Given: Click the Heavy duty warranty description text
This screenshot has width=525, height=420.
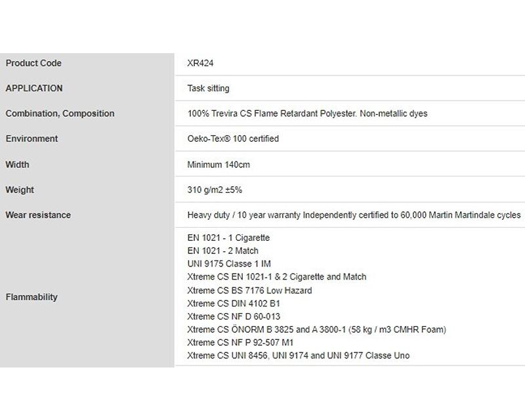Looking at the screenshot, I should tap(354, 215).
